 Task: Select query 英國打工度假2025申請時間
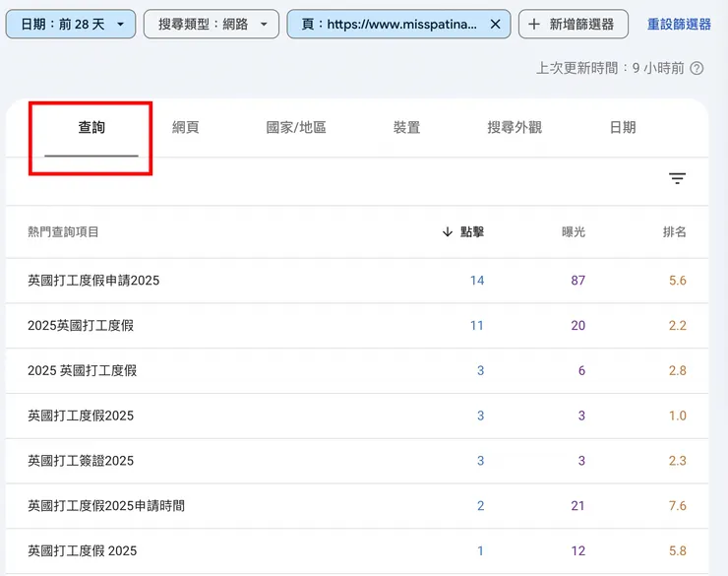(106, 506)
